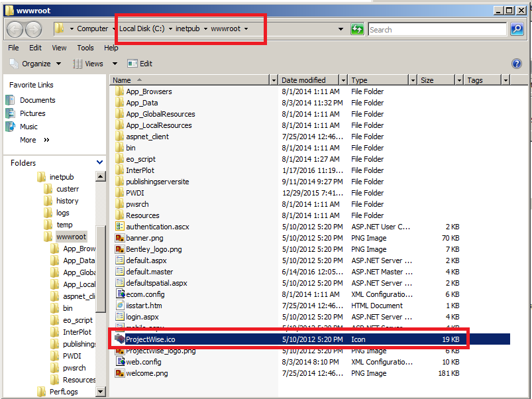
Task: Click the folder tree scroll down arrow
Action: tap(101, 392)
